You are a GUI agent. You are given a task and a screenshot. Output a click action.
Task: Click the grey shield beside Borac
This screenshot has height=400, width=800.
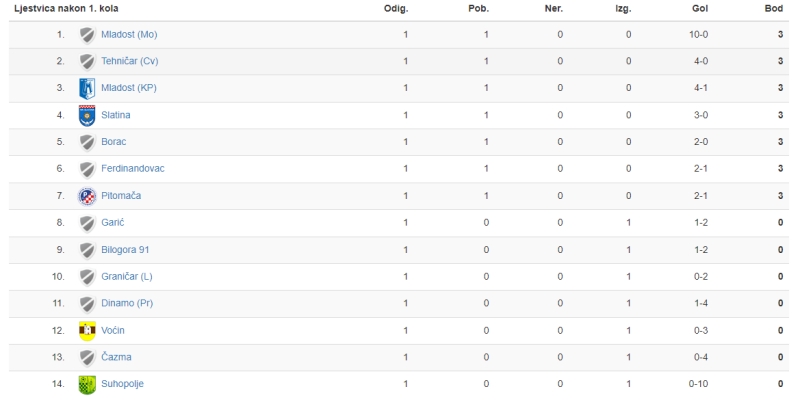coord(87,142)
